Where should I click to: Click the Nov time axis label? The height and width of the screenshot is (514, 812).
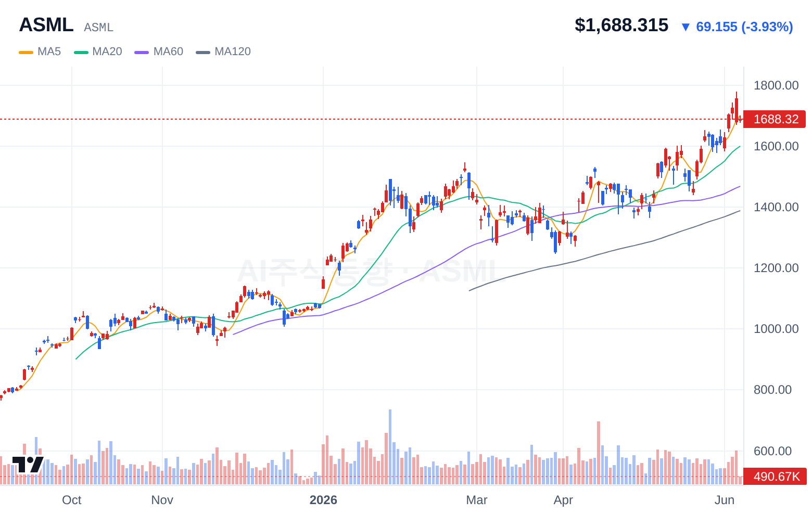(x=162, y=500)
